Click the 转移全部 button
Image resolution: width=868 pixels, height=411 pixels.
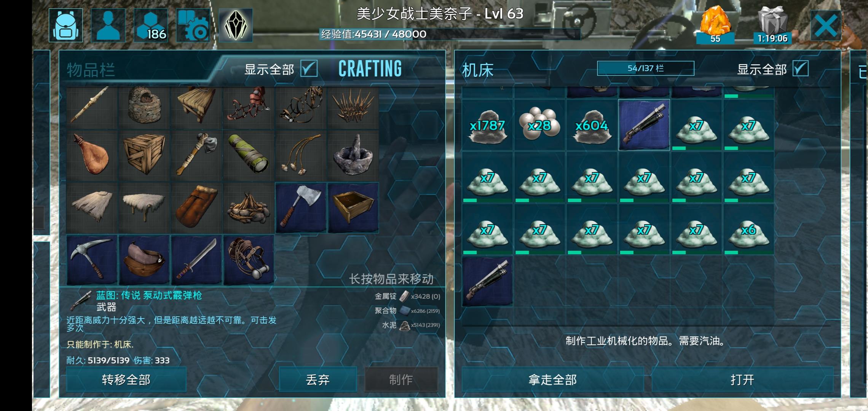[126, 379]
